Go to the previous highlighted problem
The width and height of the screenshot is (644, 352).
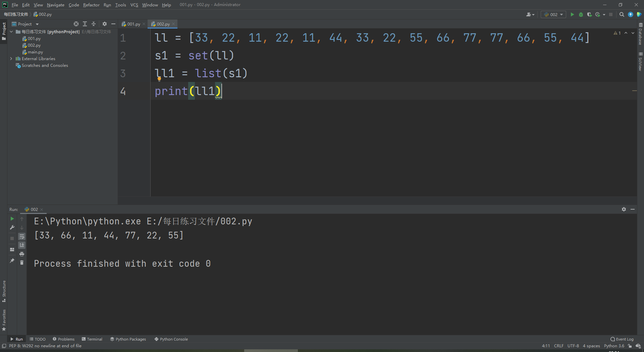coord(626,33)
